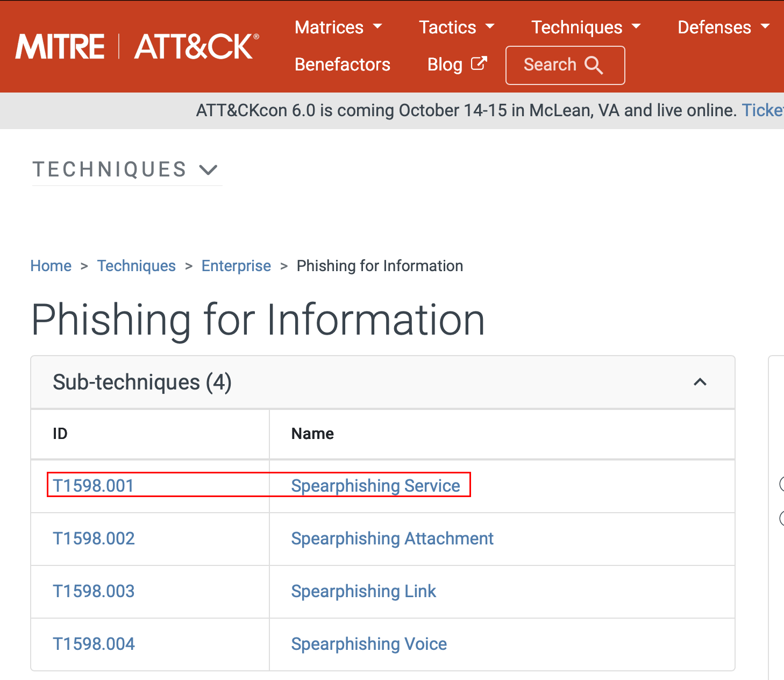The width and height of the screenshot is (784, 680).
Task: Open Spearphishing Attachment sub-technique
Action: click(x=392, y=539)
